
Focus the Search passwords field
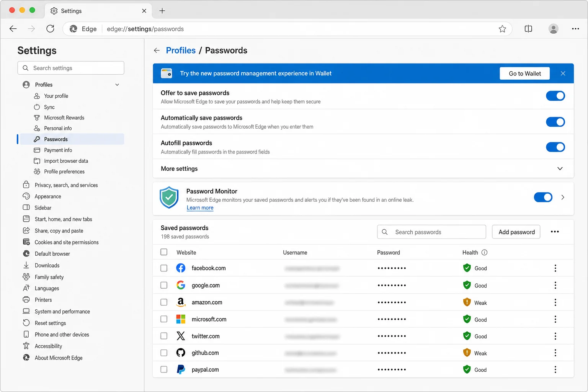click(x=431, y=232)
